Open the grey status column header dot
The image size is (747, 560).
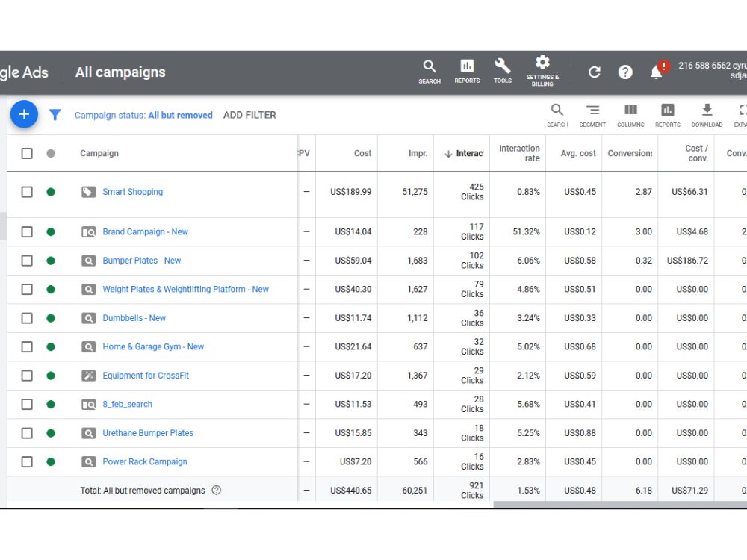click(x=51, y=153)
